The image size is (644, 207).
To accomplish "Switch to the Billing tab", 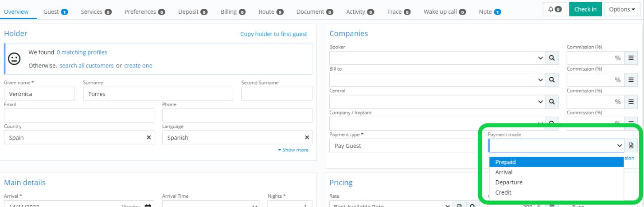I will coord(233,12).
